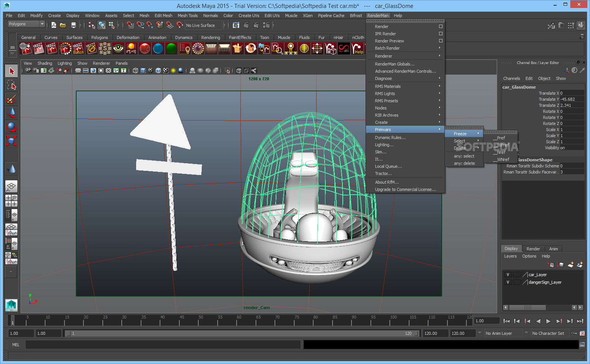Expand the Renderer submenu
Viewport: 590px width, 364px height.
tap(405, 56)
